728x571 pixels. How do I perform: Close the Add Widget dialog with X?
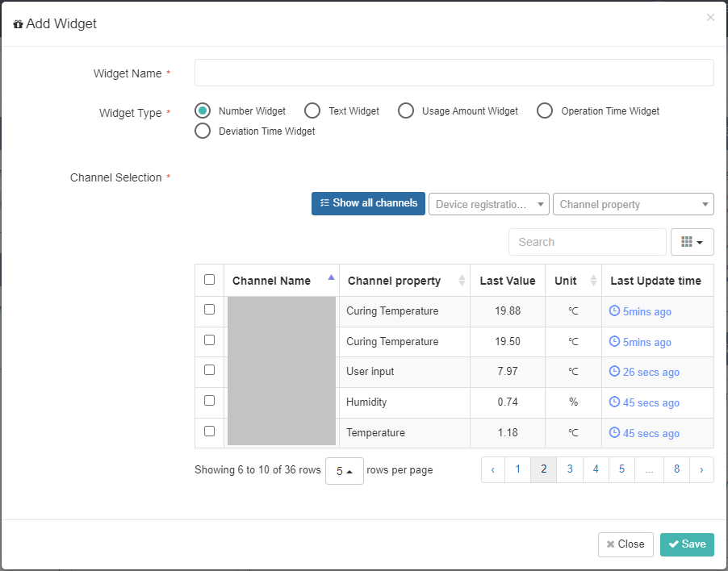[710, 18]
